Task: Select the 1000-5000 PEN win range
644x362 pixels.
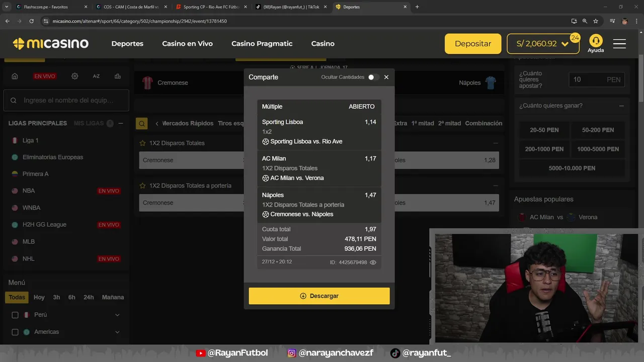Action: pyautogui.click(x=598, y=149)
